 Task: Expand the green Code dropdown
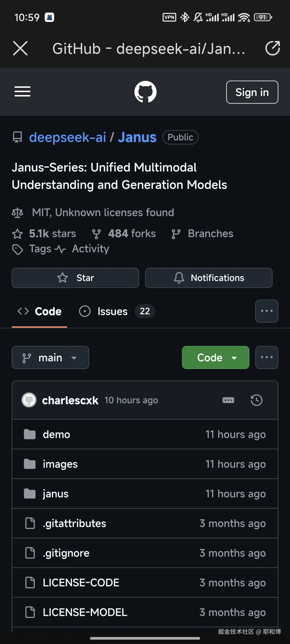coord(215,357)
